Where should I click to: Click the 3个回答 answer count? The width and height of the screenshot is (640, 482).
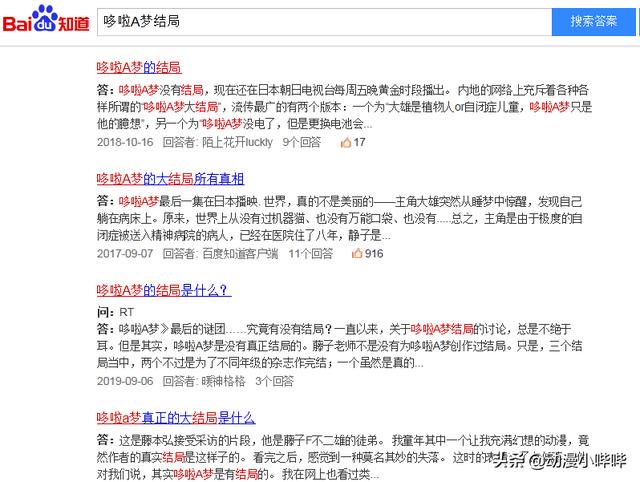click(274, 381)
